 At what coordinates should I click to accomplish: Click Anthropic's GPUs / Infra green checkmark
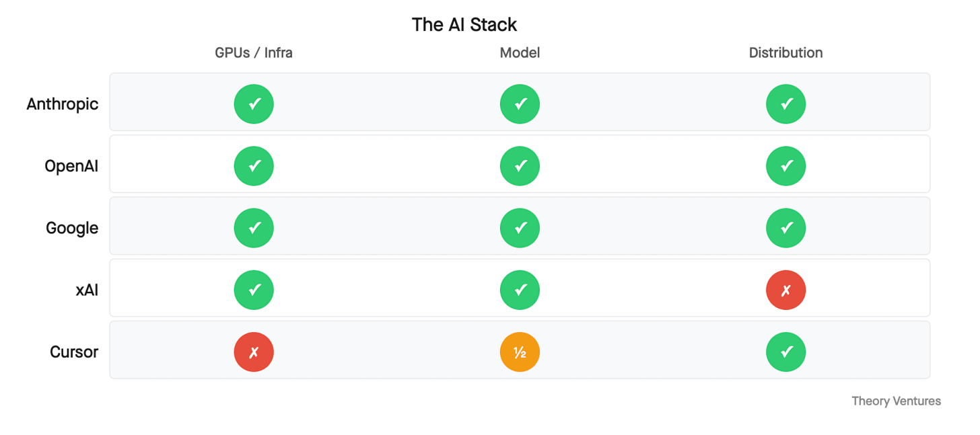254,104
